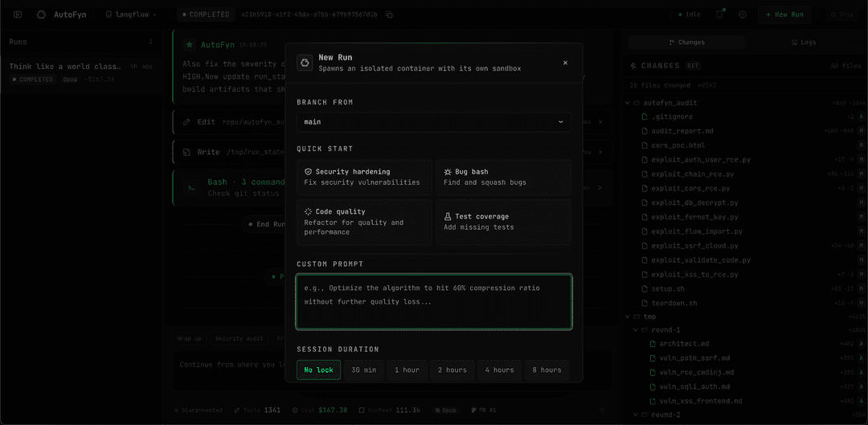Switch to the Logs tab
The width and height of the screenshot is (868, 425).
coord(803,42)
